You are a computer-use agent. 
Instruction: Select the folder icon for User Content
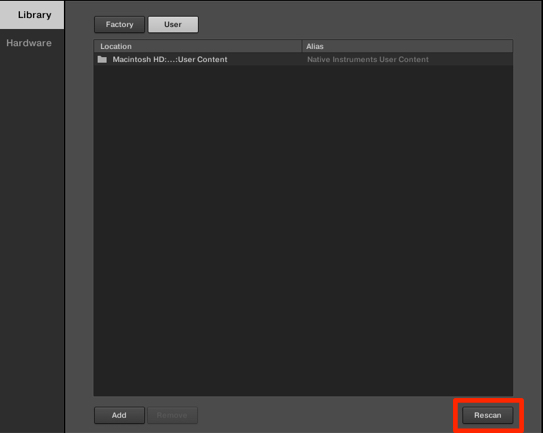tap(102, 59)
